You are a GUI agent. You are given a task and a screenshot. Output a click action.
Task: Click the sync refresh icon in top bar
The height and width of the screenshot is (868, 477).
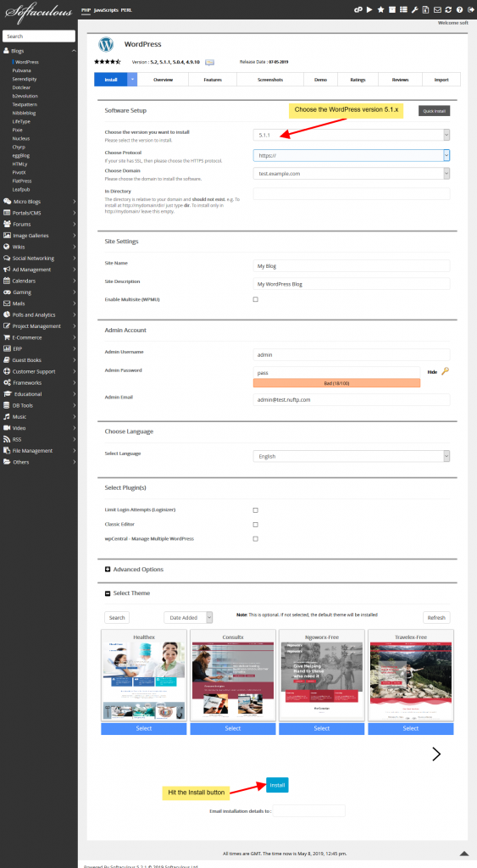point(448,9)
